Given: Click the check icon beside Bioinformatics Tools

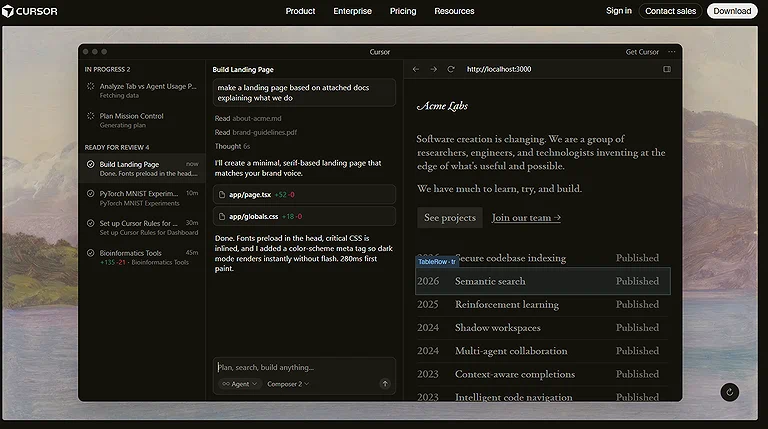Looking at the screenshot, I should (91, 253).
